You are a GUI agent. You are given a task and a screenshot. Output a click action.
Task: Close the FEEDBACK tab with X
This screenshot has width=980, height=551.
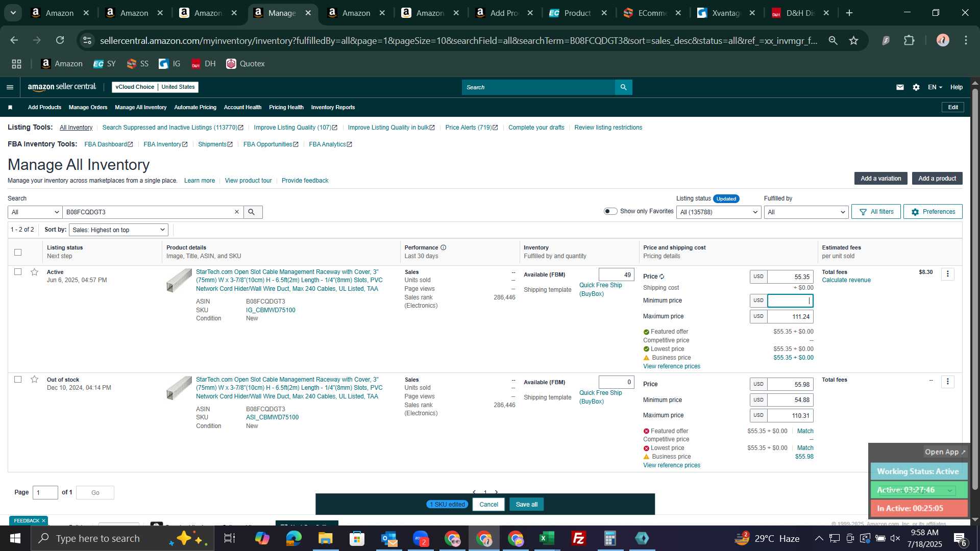[x=43, y=520]
